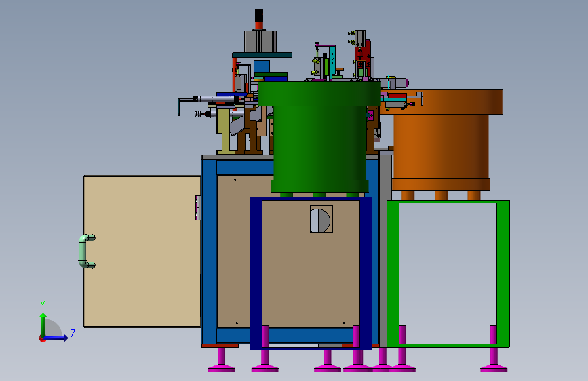Click the green Y axis arrow
This screenshot has height=381, width=588.
click(x=43, y=324)
